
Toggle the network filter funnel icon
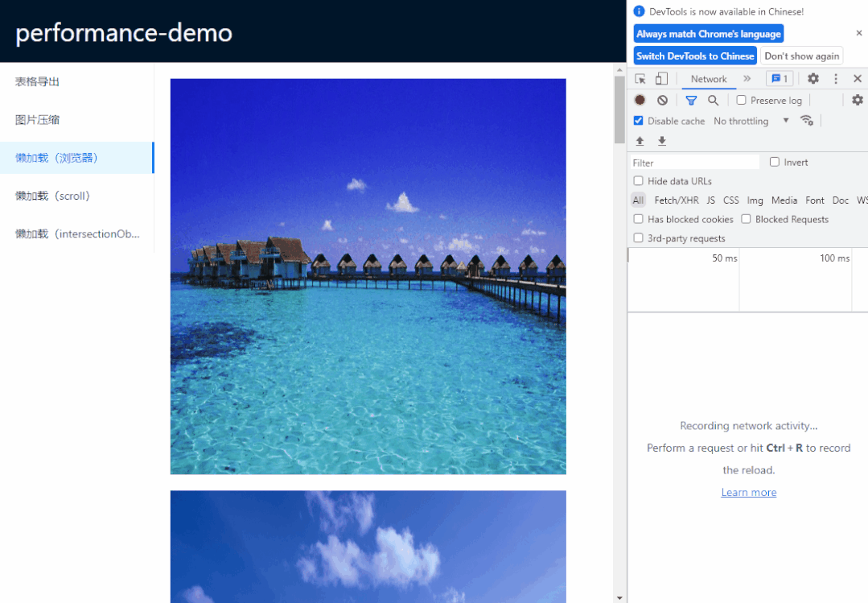coord(691,101)
